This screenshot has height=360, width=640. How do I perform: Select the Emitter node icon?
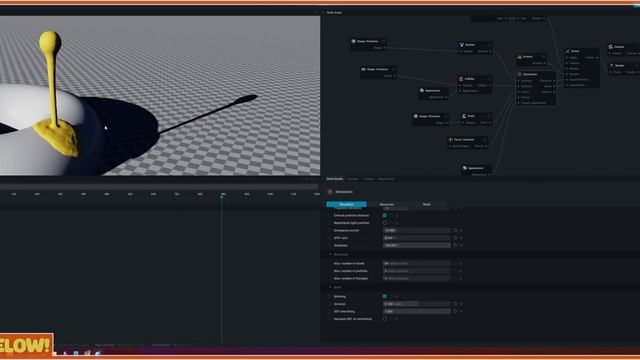pos(462,44)
